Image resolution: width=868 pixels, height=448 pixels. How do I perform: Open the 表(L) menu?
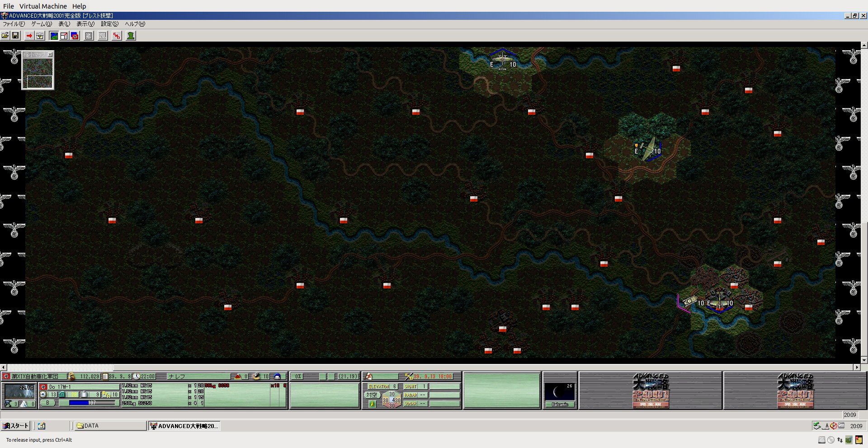click(x=64, y=24)
